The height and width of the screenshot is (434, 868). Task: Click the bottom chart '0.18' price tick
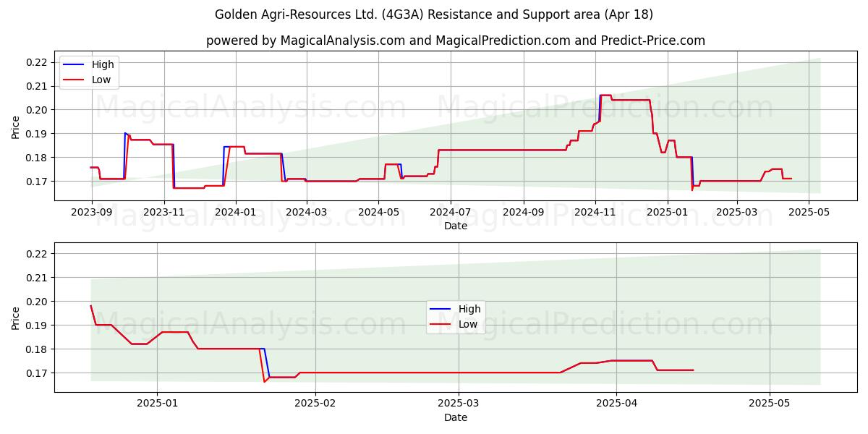[x=36, y=349]
